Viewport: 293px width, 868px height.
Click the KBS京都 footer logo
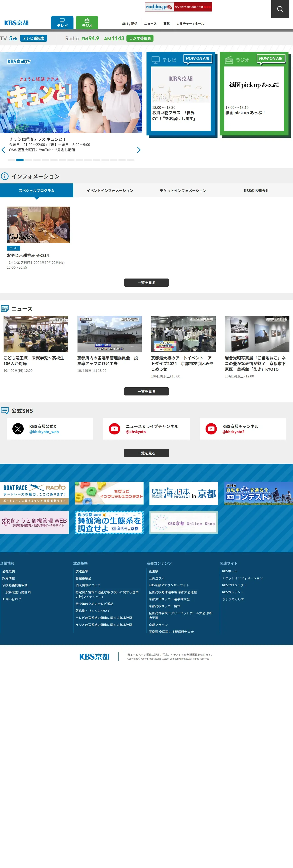[94, 656]
